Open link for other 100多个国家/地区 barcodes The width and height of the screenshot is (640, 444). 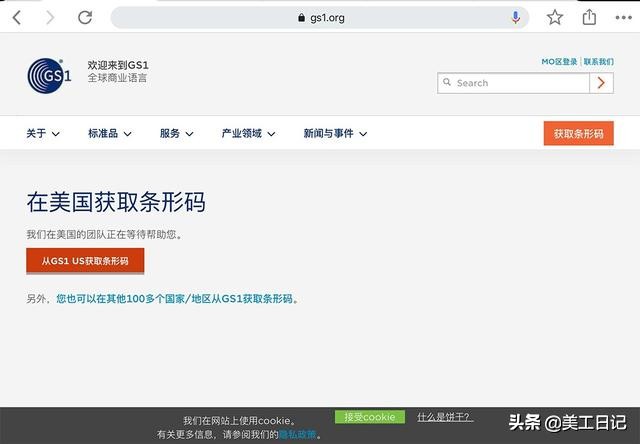(175, 299)
